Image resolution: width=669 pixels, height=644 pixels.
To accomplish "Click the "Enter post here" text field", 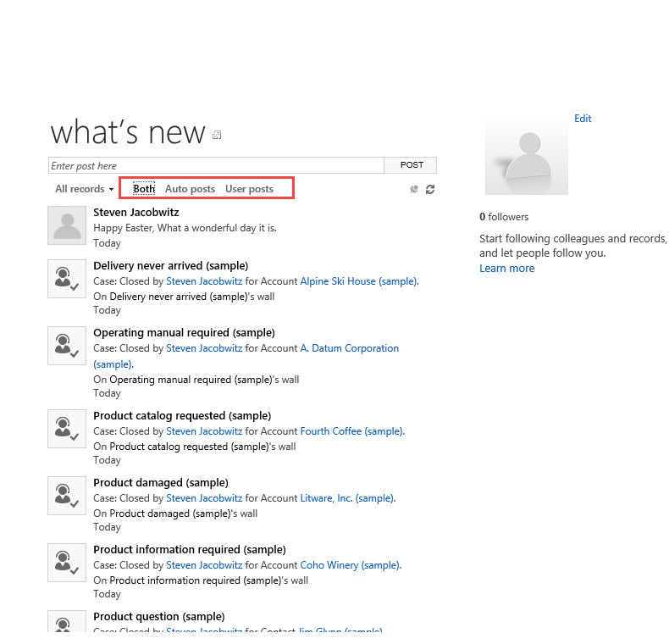I will coord(216,165).
